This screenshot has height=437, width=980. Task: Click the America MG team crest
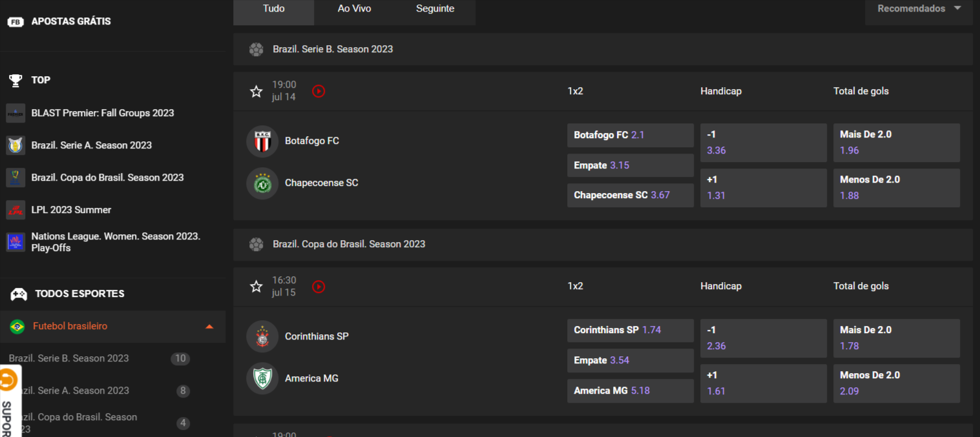coord(262,379)
